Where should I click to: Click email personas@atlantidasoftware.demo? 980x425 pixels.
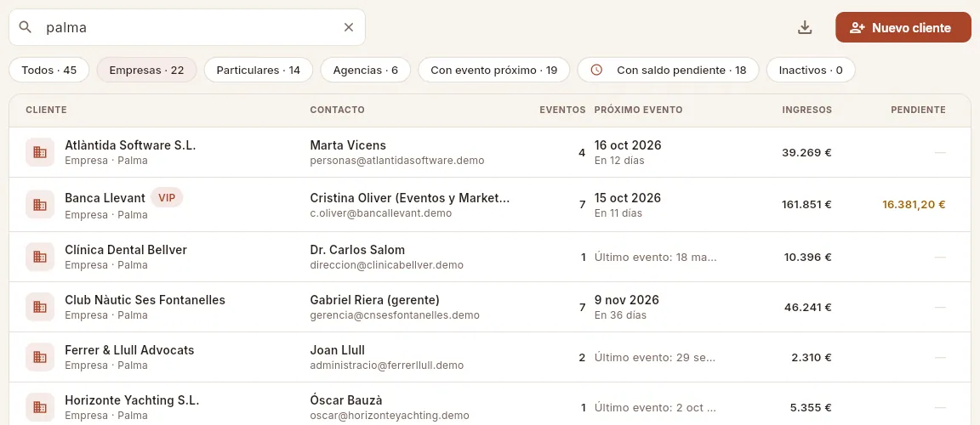point(397,161)
